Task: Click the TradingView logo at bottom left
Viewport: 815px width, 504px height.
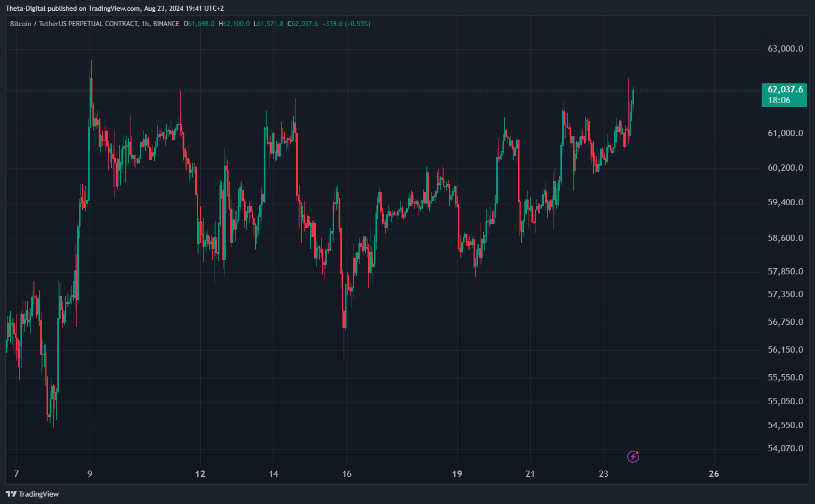Action: [x=32, y=494]
